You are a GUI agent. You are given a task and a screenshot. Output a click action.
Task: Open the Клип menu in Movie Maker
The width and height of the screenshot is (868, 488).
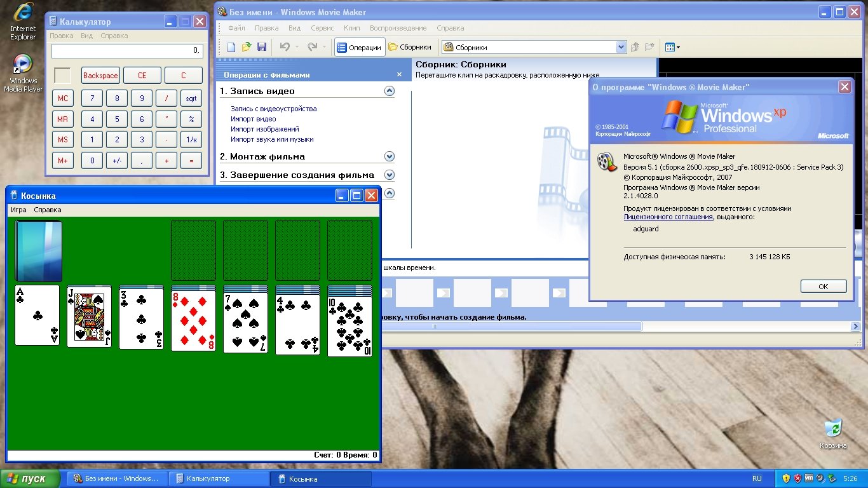[x=351, y=28]
